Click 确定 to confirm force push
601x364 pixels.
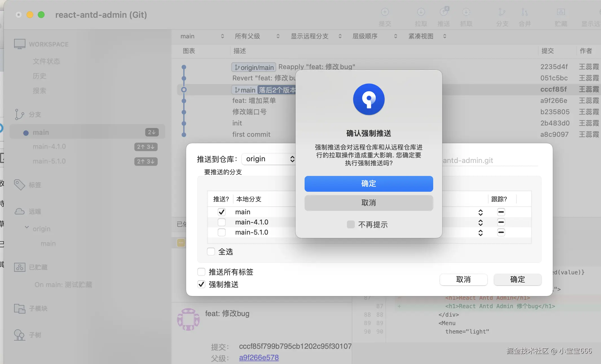click(369, 184)
